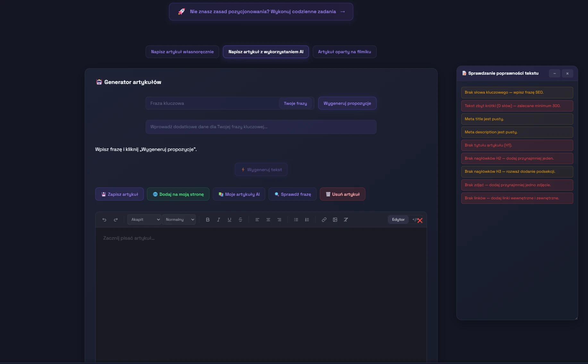Open the Twoje frazy list

point(295,103)
